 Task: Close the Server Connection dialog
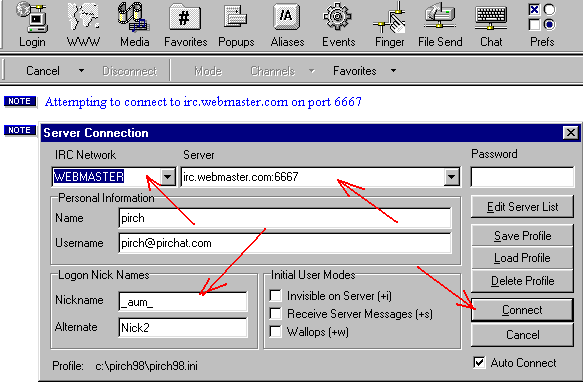tap(570, 133)
